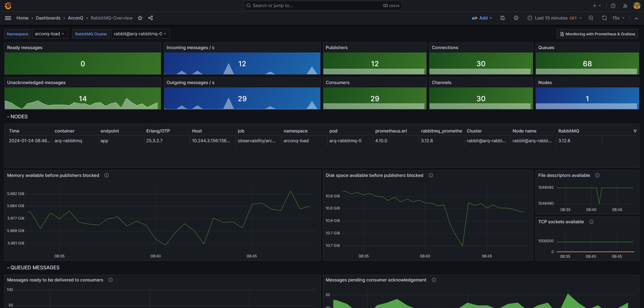Open Queues panel title
The height and width of the screenshot is (308, 644).
click(x=546, y=48)
